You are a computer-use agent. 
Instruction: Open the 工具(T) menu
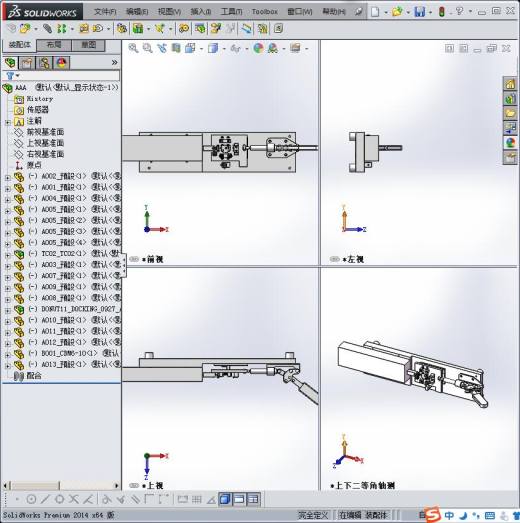coord(231,12)
